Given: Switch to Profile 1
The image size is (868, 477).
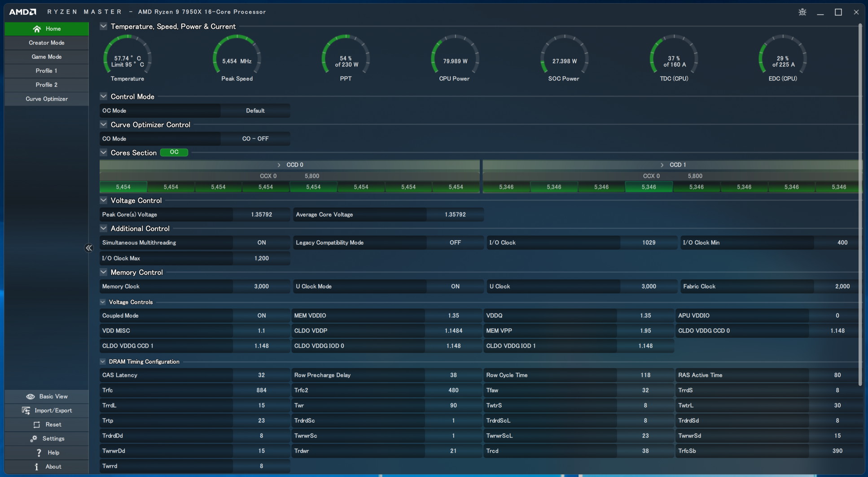Looking at the screenshot, I should 47,71.
